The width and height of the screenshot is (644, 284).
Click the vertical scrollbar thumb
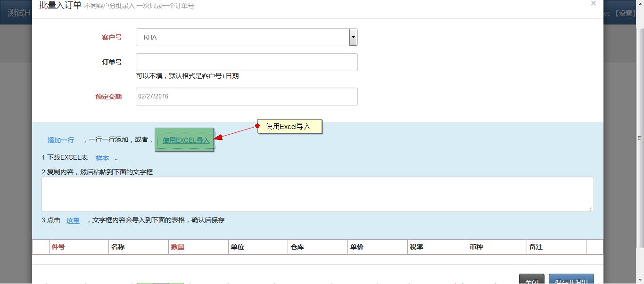point(640,137)
